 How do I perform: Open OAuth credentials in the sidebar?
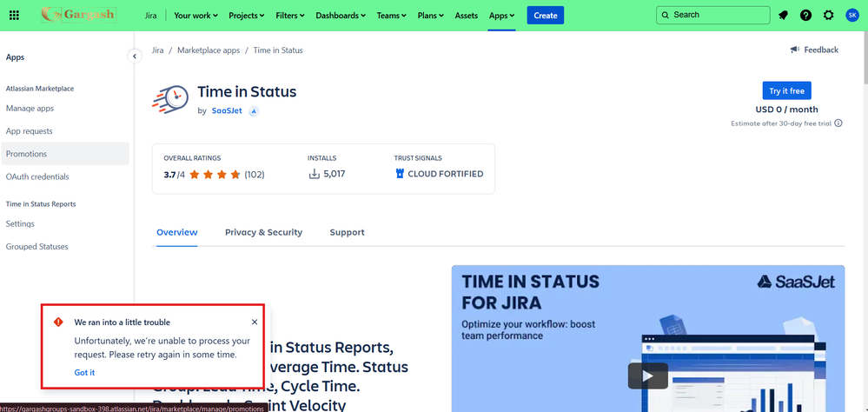coord(65,176)
